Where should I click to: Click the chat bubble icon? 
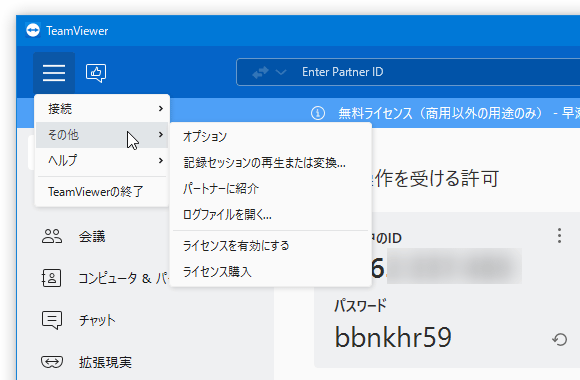(52, 320)
